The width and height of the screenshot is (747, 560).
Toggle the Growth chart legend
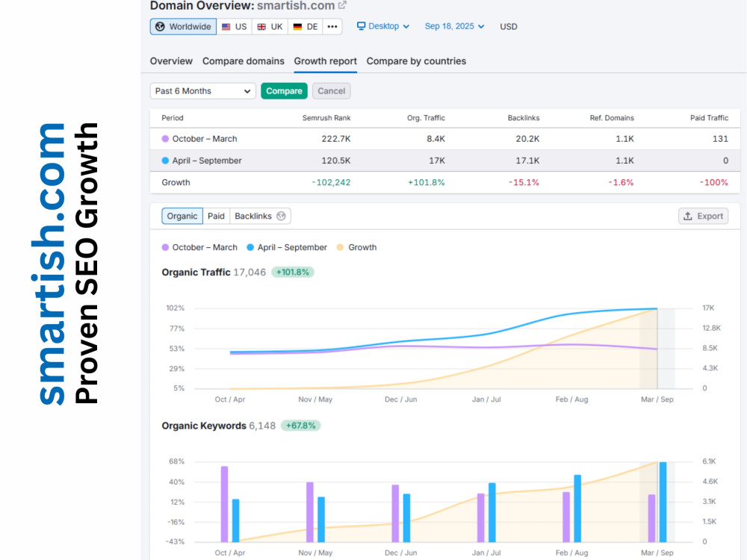356,248
